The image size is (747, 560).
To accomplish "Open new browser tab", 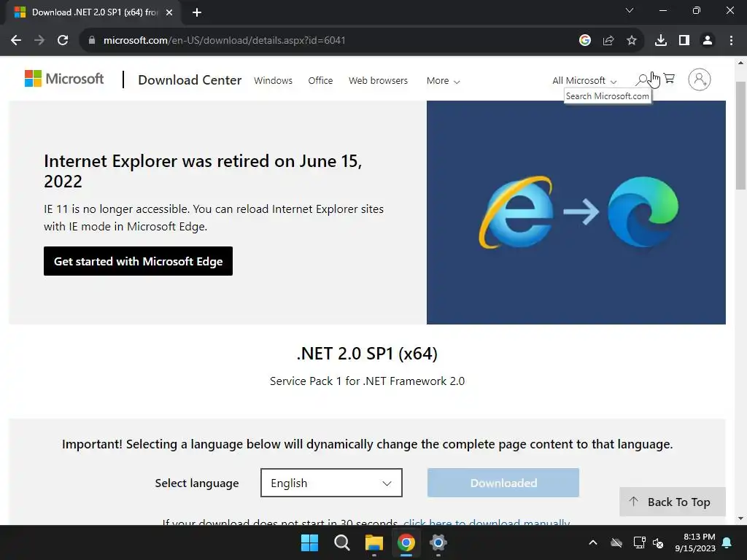I will coord(197,12).
